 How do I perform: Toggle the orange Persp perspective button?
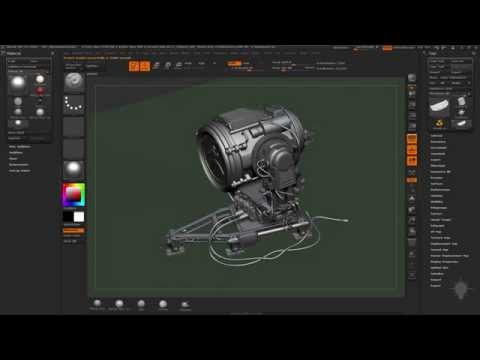[412, 139]
